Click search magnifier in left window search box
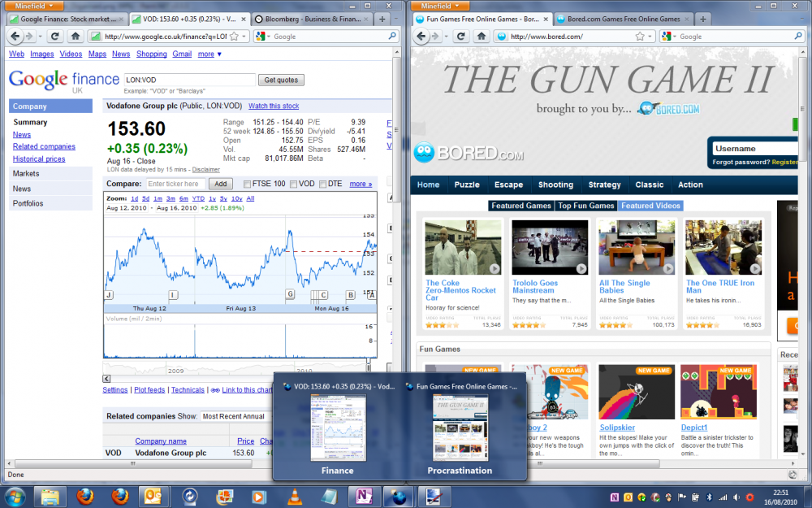The width and height of the screenshot is (812, 508). click(x=392, y=36)
